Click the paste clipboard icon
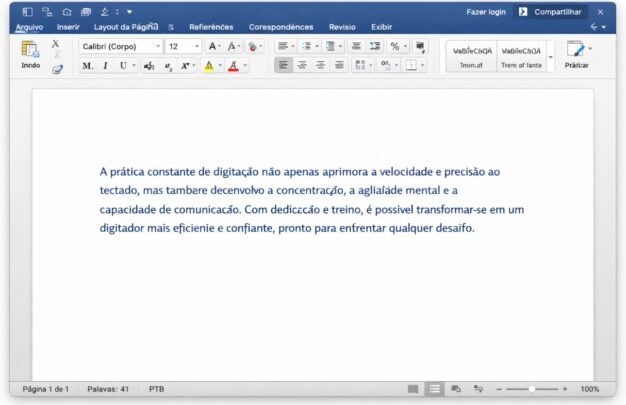 tap(30, 50)
